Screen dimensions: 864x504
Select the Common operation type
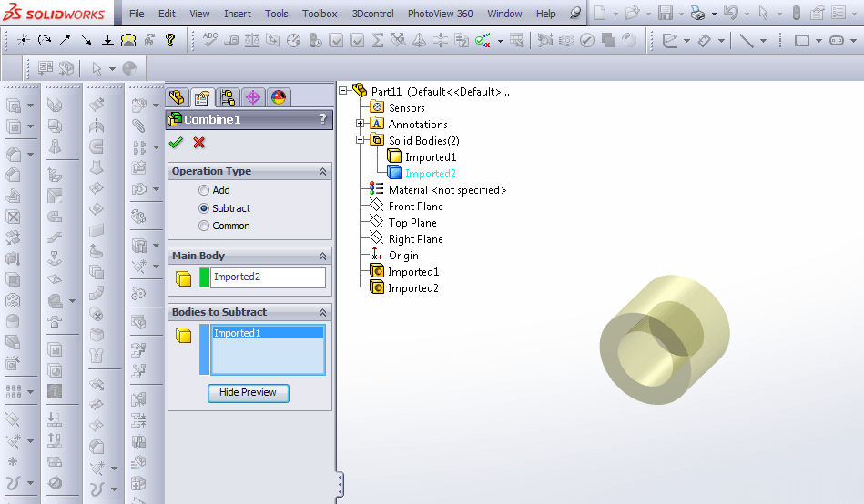tap(204, 226)
